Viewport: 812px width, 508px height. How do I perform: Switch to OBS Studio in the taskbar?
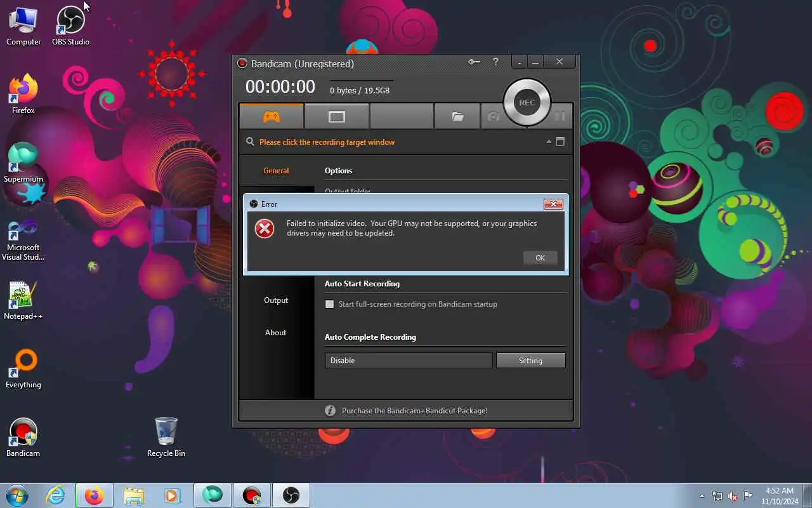point(291,495)
